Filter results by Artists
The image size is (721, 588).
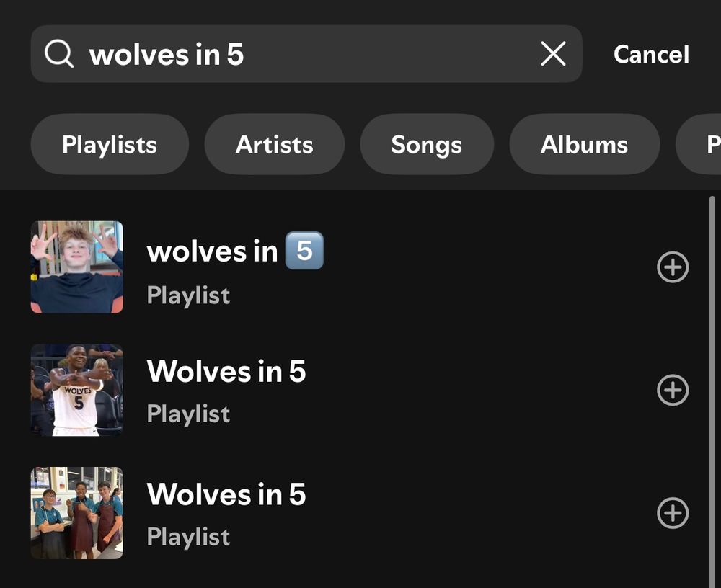point(274,144)
